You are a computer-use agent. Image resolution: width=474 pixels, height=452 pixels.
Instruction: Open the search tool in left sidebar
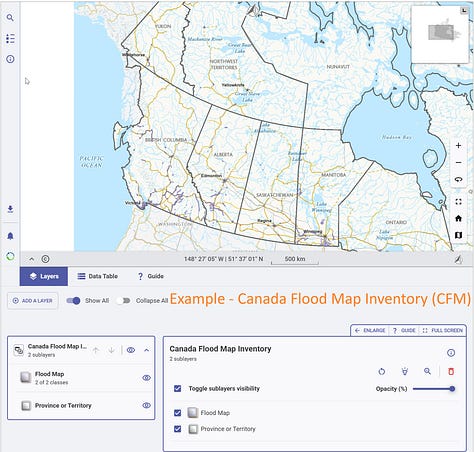click(x=10, y=18)
